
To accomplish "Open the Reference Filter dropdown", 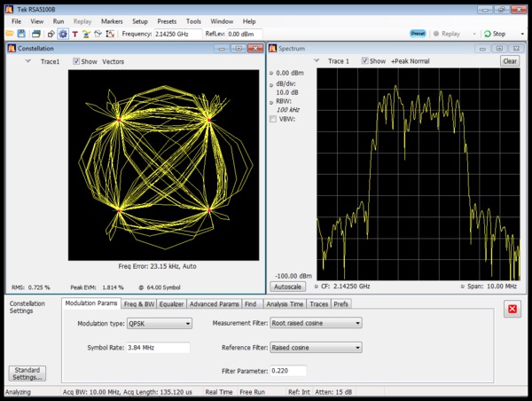I will (316, 349).
